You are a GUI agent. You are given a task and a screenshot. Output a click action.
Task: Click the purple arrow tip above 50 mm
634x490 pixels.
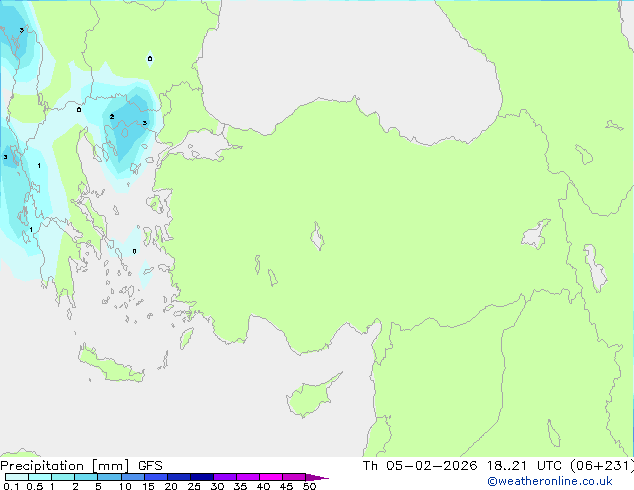[x=317, y=477]
